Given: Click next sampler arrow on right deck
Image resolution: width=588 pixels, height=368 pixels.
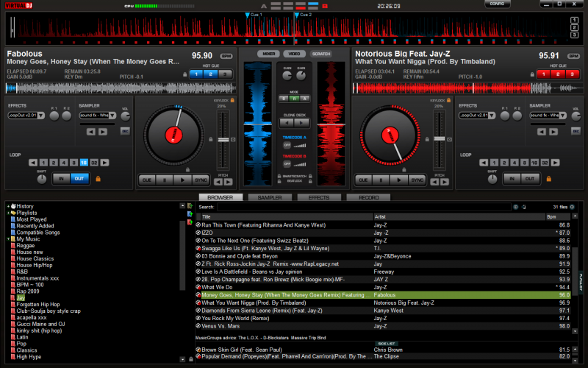Looking at the screenshot, I should coord(553,132).
